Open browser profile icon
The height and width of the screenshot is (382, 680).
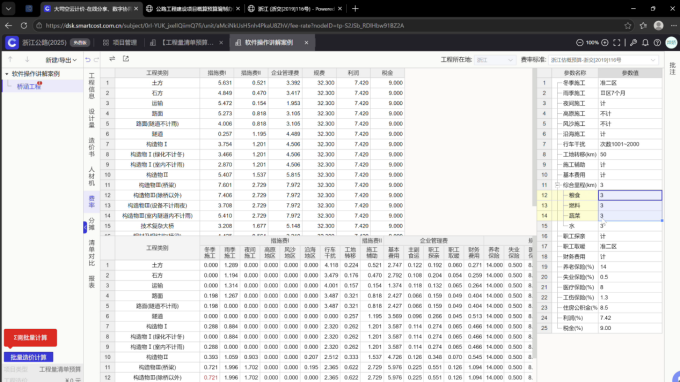[658, 26]
